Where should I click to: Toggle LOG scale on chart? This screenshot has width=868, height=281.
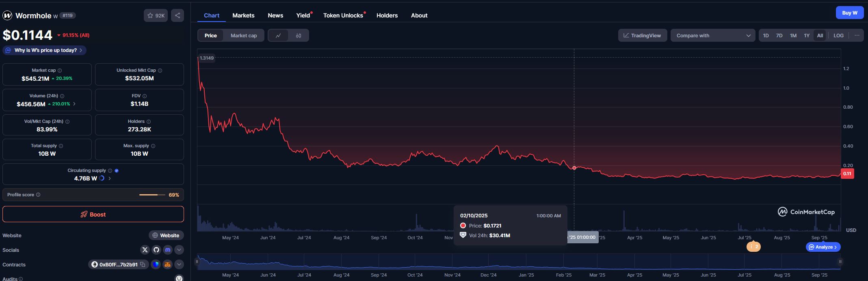[838, 35]
